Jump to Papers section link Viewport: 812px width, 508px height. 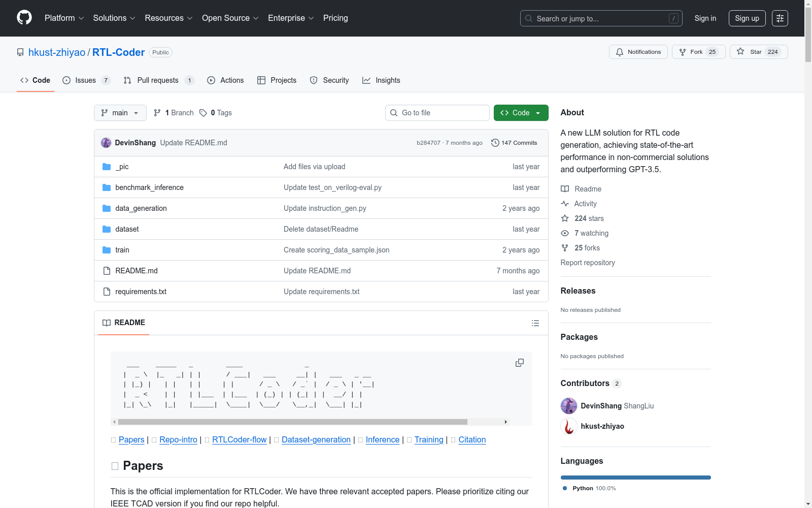click(131, 439)
